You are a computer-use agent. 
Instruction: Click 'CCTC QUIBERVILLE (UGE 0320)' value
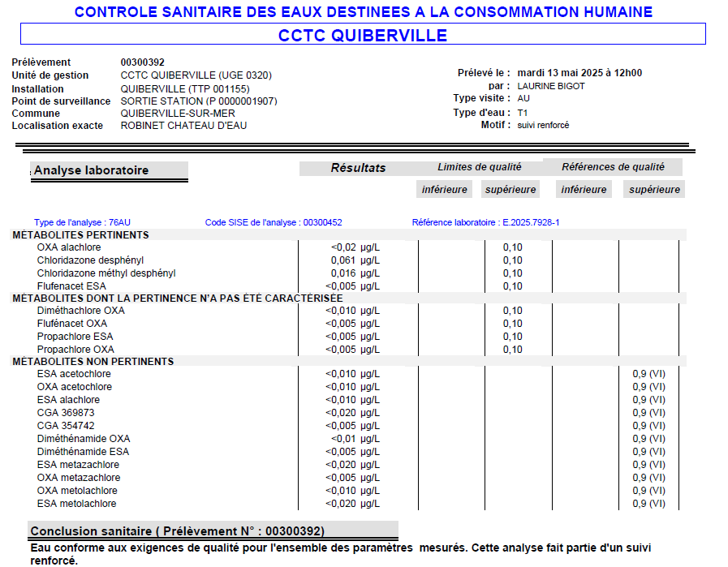196,75
